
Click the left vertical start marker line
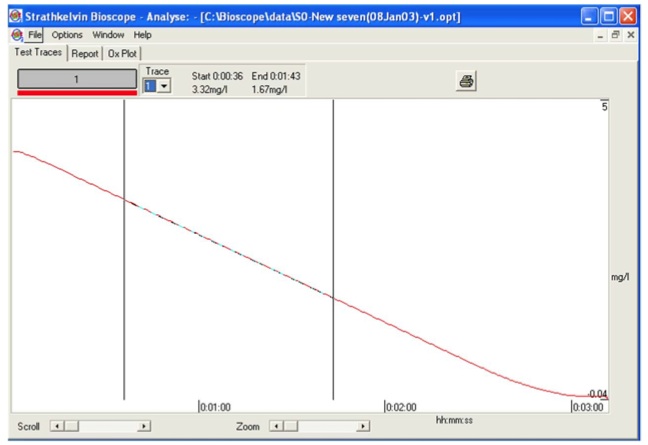124,250
